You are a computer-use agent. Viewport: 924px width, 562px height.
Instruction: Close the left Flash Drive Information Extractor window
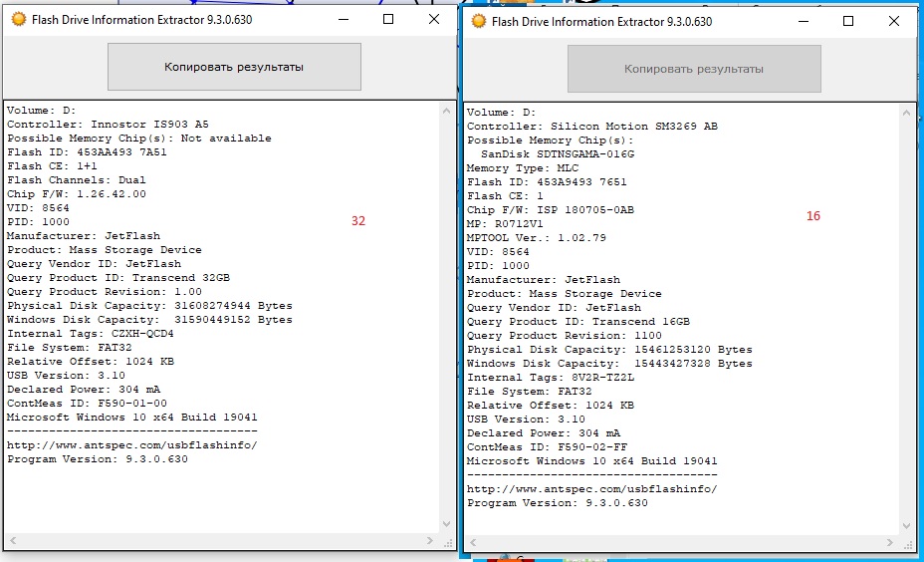[x=434, y=20]
